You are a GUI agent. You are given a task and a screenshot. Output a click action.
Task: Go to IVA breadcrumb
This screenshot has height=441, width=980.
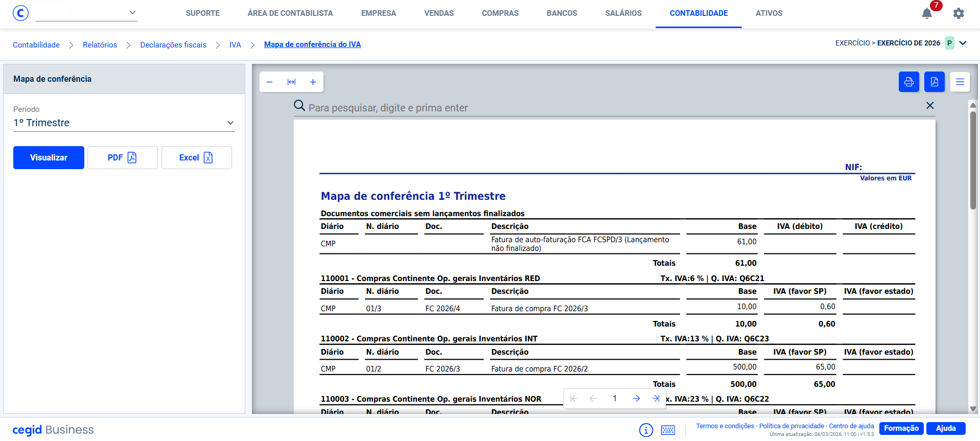(x=235, y=45)
